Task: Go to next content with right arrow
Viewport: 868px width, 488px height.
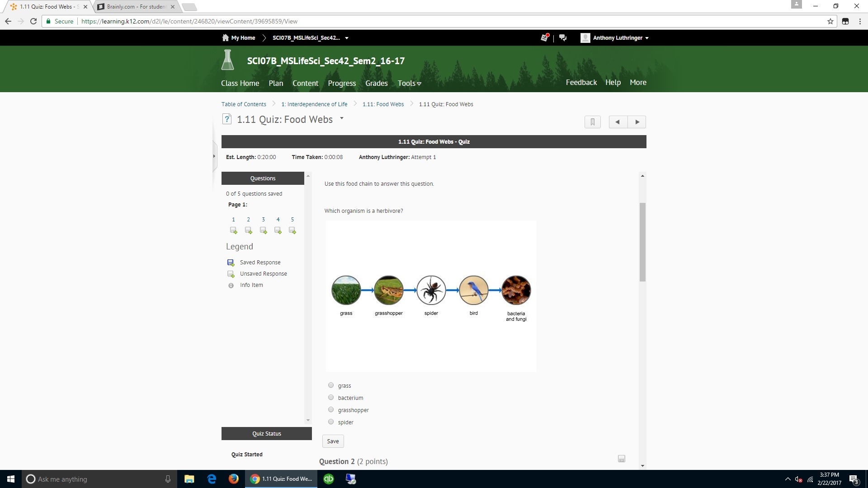Action: coord(637,122)
